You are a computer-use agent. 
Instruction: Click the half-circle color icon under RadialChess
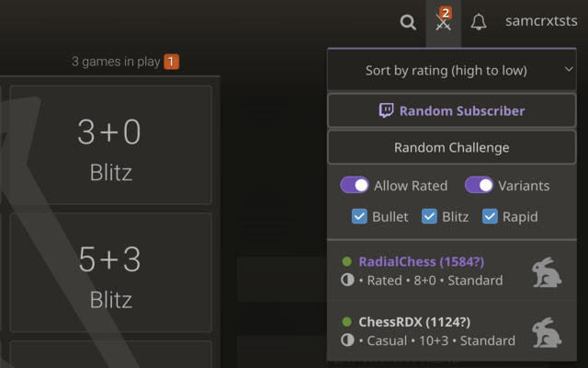pyautogui.click(x=347, y=280)
